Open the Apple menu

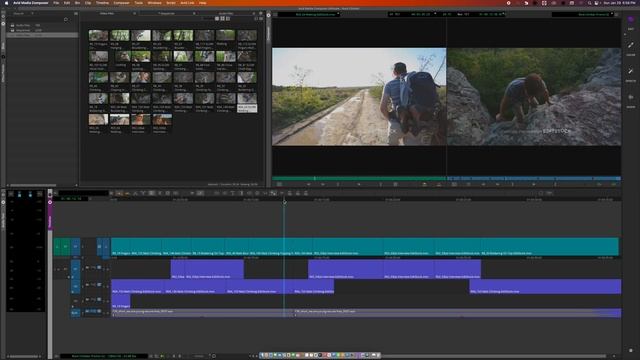coord(6,3)
